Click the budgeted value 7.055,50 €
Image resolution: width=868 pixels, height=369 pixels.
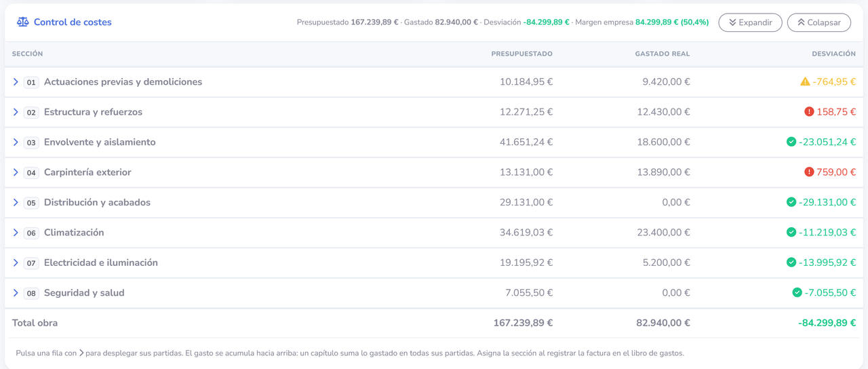(x=529, y=292)
